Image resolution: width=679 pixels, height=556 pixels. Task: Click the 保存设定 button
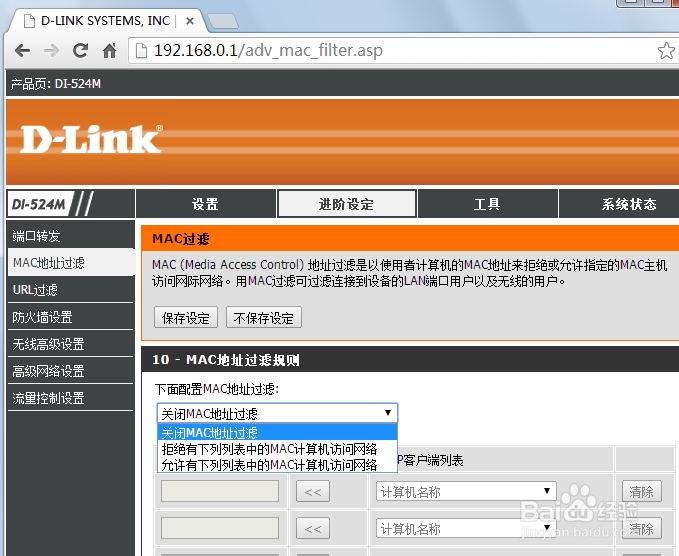[186, 318]
